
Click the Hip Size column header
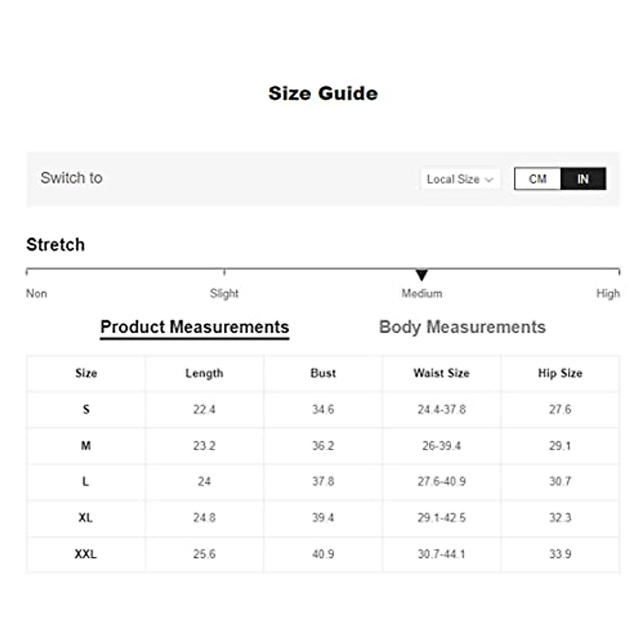[560, 373]
